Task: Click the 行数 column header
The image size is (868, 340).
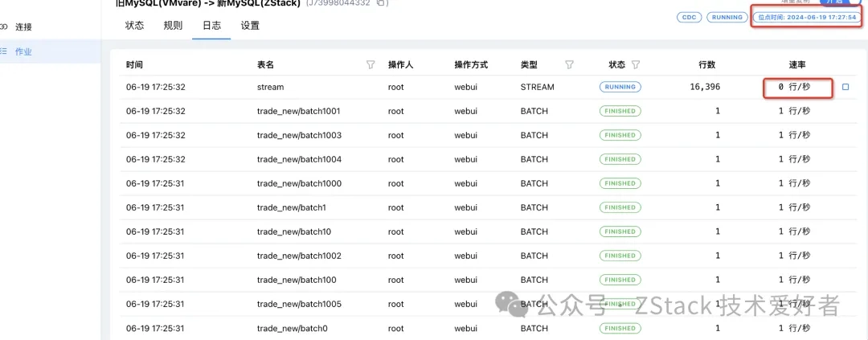Action: coord(707,65)
